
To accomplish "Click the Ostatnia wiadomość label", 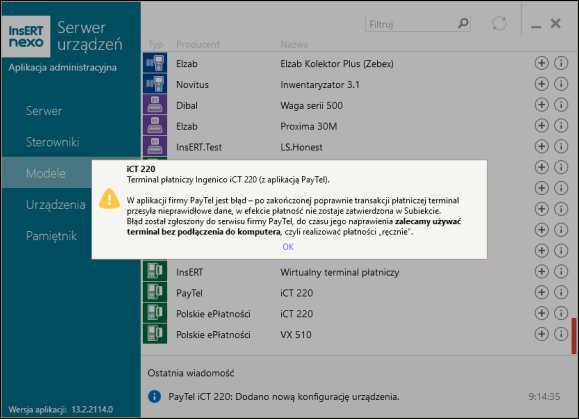I will coord(191,373).
